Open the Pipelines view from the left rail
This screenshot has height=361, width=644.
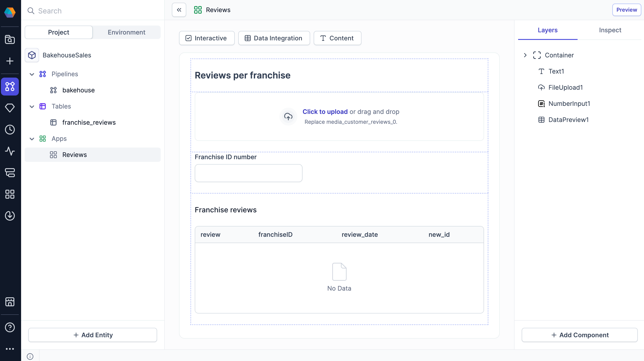[10, 87]
